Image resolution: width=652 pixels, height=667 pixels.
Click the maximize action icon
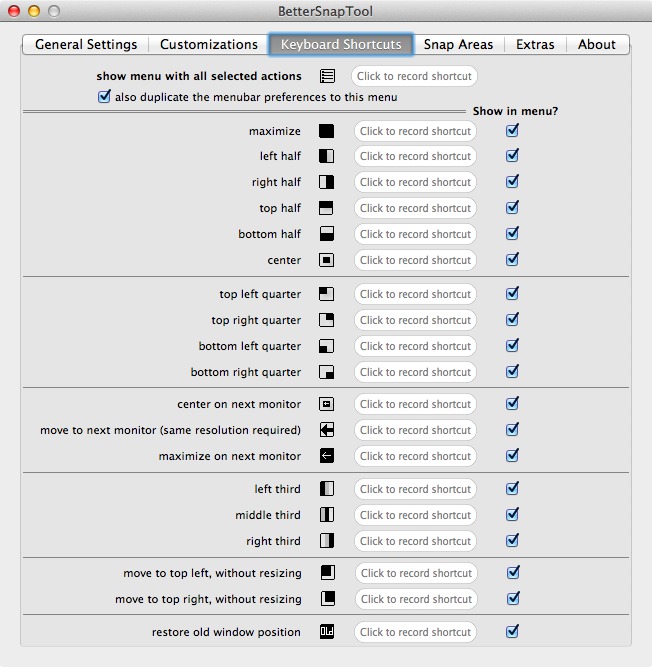326,131
